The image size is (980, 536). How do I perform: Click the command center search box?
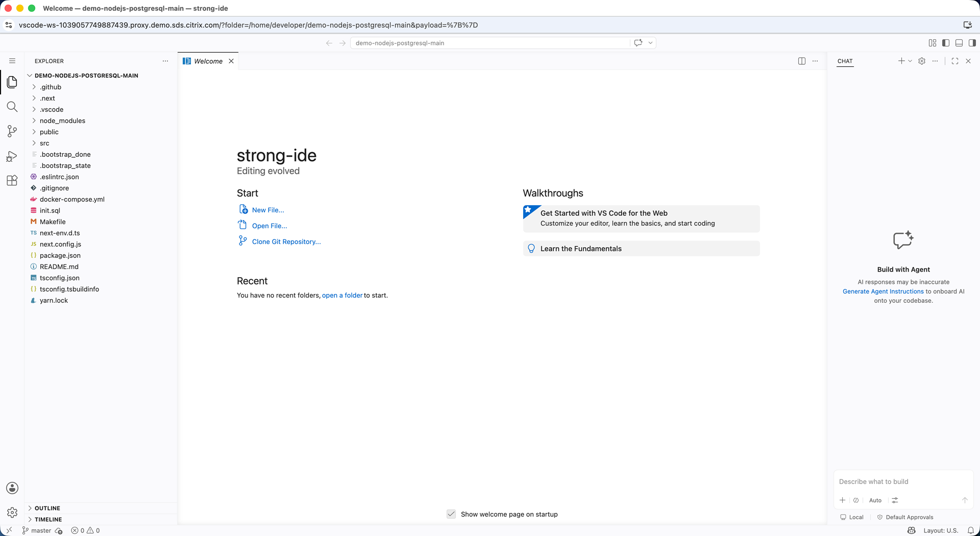(x=490, y=43)
